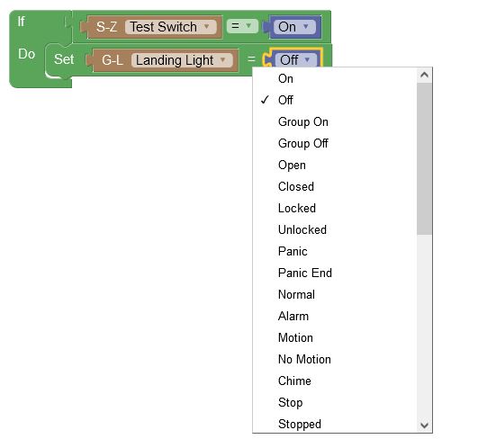Choose Group On from the list
Screen dimensions: 478x448
click(x=335, y=121)
